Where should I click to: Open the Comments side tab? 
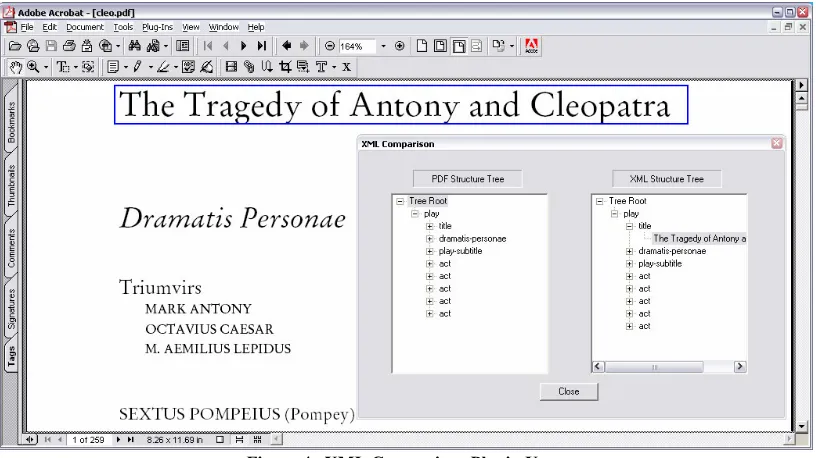[x=11, y=248]
